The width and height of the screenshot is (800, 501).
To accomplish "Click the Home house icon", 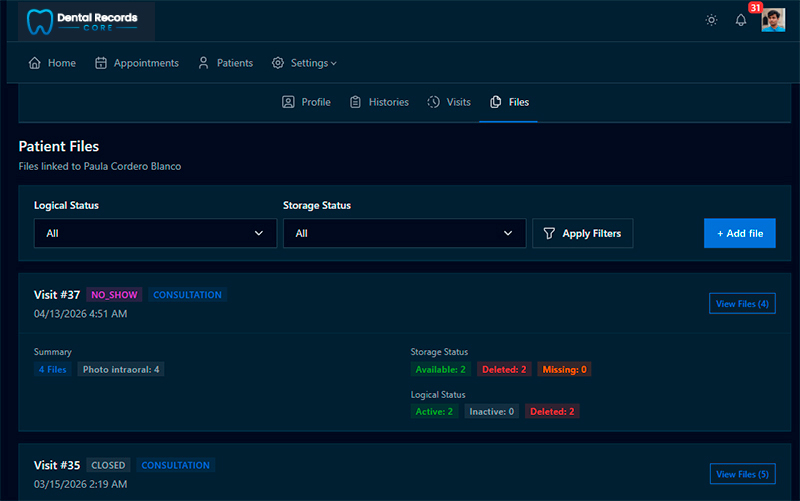I will (x=35, y=63).
